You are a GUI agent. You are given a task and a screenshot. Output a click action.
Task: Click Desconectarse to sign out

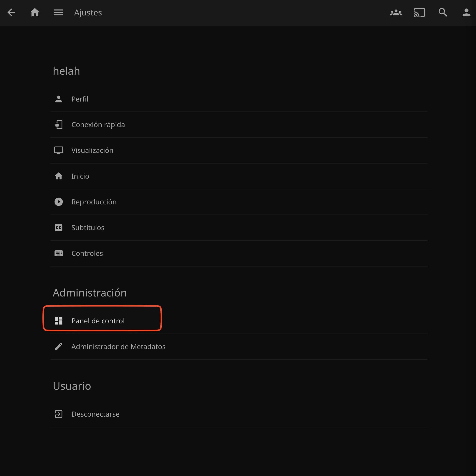[x=95, y=414]
